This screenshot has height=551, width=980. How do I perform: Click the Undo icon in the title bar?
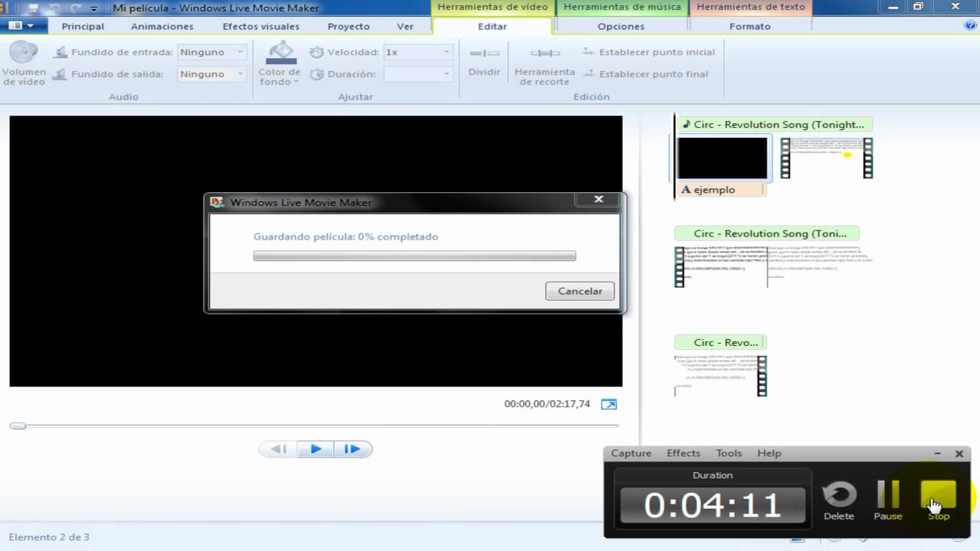pyautogui.click(x=55, y=8)
